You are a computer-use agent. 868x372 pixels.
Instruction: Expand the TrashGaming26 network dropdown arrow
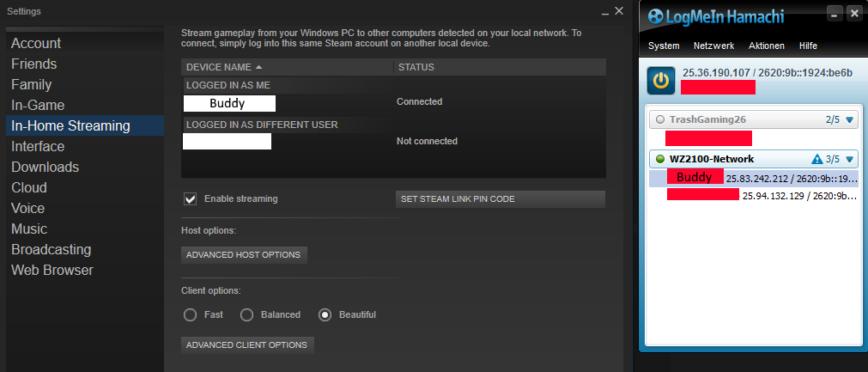[849, 119]
